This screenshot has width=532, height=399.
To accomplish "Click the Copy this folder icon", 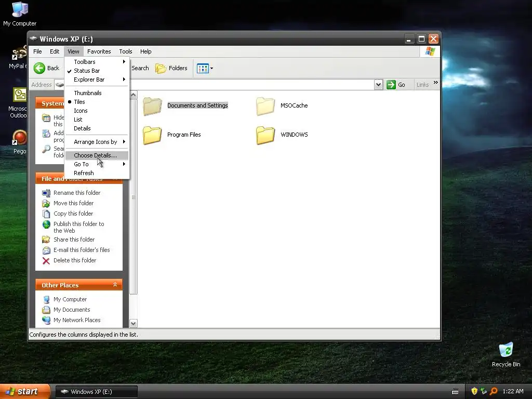I will click(46, 214).
